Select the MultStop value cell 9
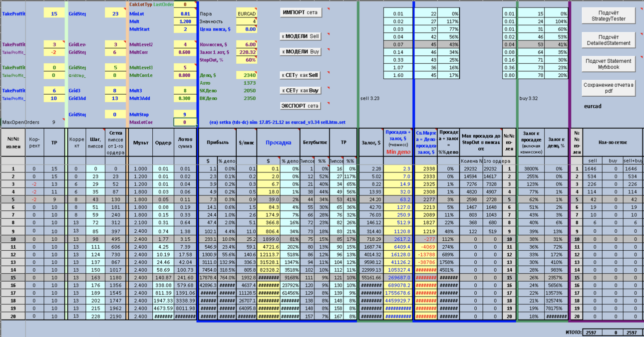The width and height of the screenshot is (644, 337). [185, 114]
